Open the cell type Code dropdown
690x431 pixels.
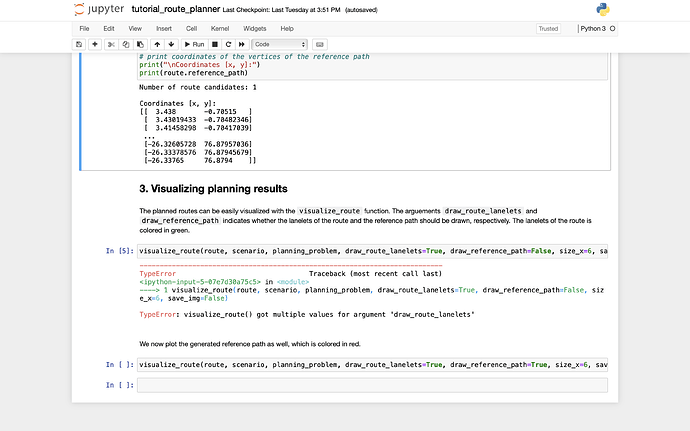280,45
